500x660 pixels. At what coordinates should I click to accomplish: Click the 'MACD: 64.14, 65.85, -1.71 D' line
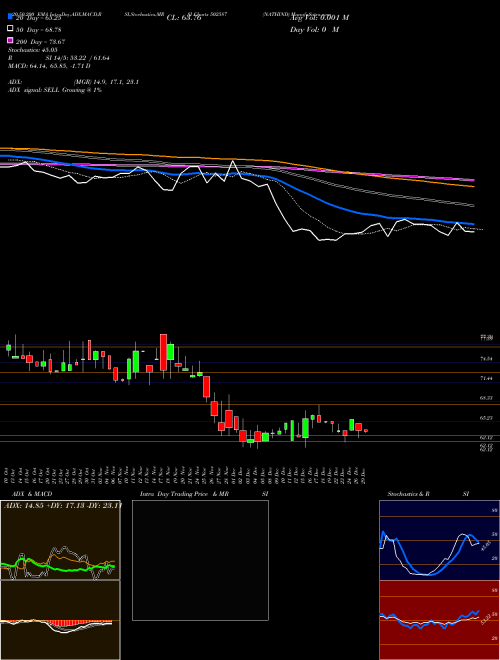tap(49, 66)
